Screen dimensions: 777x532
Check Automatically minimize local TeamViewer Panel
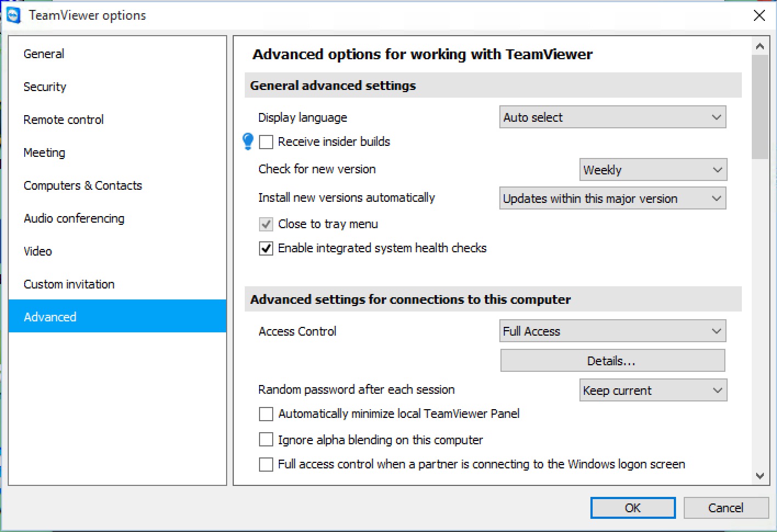[266, 414]
